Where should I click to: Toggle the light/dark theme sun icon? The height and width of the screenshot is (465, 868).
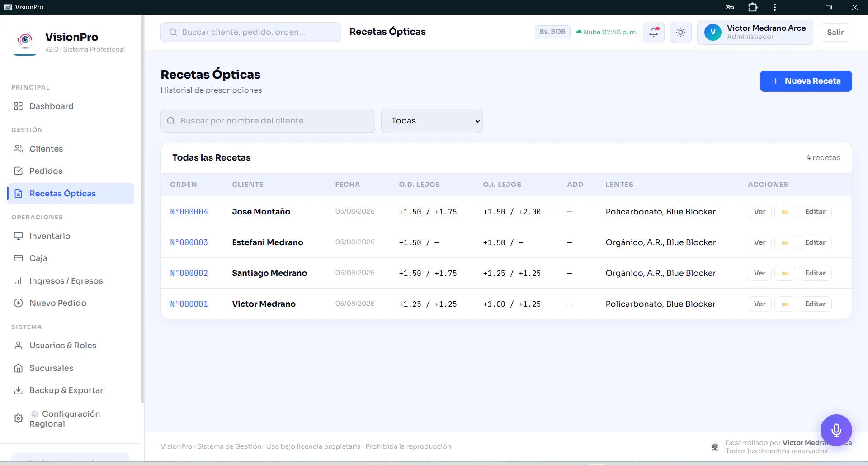[x=681, y=32]
